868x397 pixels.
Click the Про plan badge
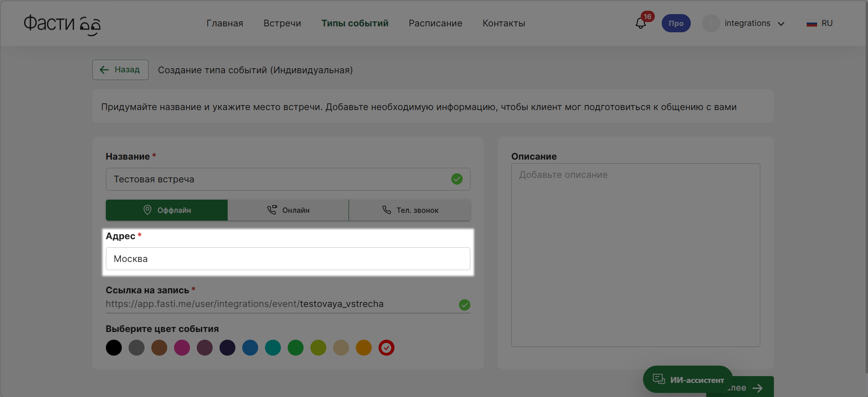pos(676,23)
